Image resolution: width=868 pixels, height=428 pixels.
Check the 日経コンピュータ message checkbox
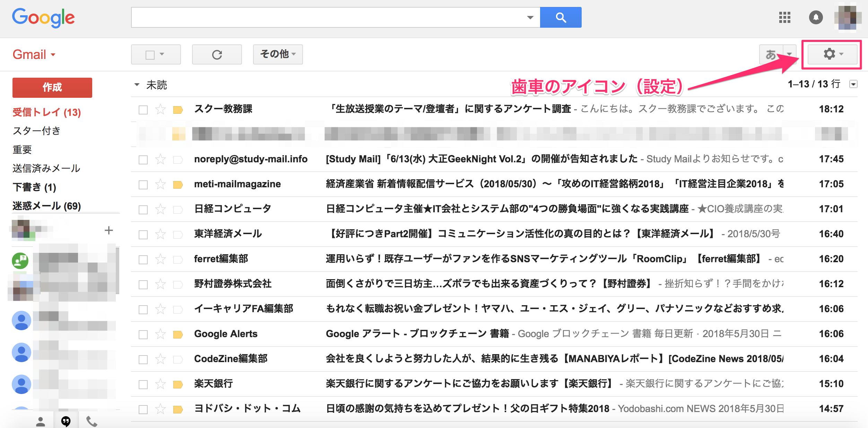[x=143, y=210]
